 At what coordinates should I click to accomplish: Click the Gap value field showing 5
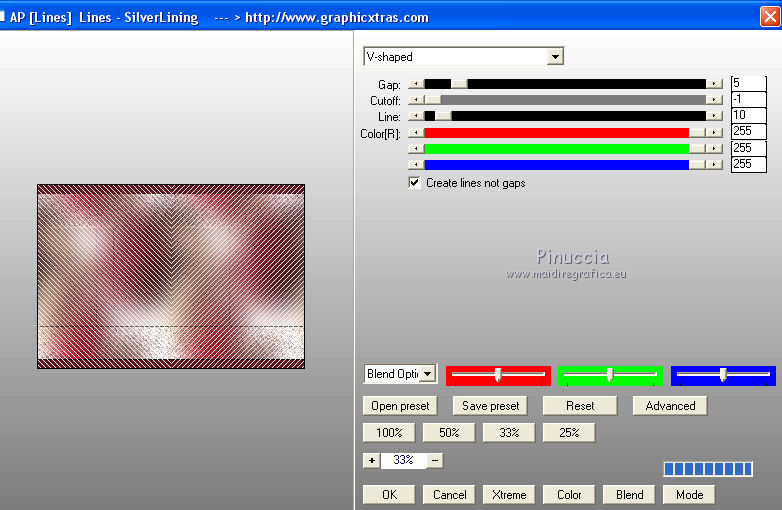(x=748, y=83)
